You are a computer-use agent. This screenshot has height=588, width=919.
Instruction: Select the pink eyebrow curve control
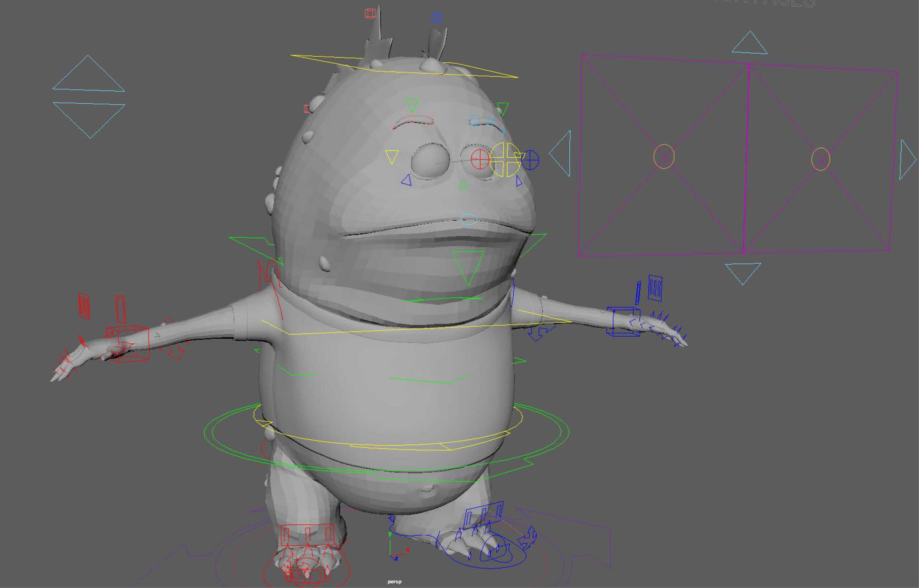tap(414, 122)
